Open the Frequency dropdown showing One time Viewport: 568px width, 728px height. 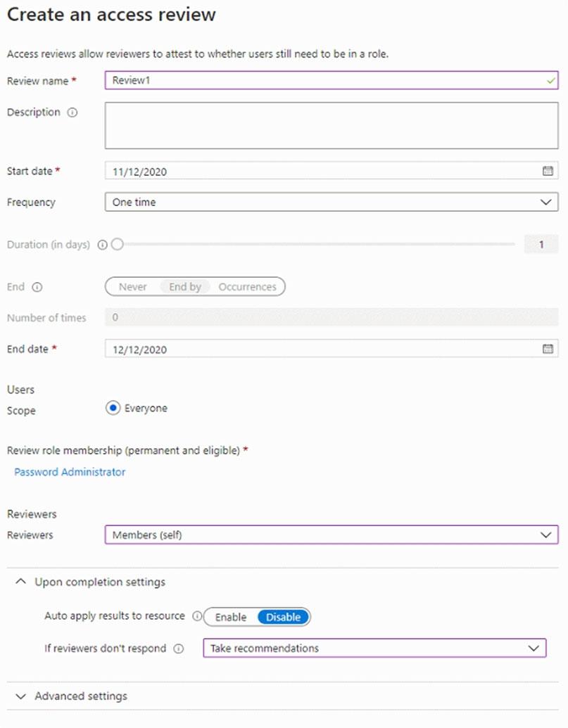[x=331, y=202]
